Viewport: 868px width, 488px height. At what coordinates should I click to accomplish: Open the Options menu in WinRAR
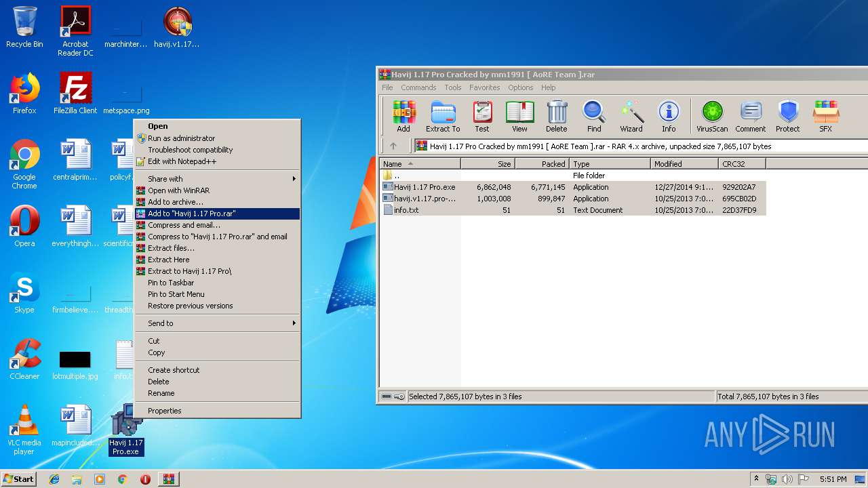(x=521, y=87)
